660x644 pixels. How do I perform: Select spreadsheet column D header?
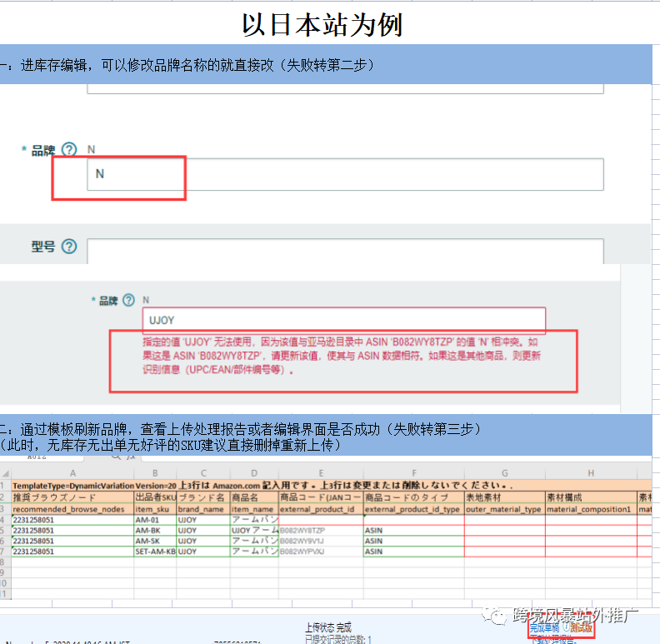click(x=254, y=473)
